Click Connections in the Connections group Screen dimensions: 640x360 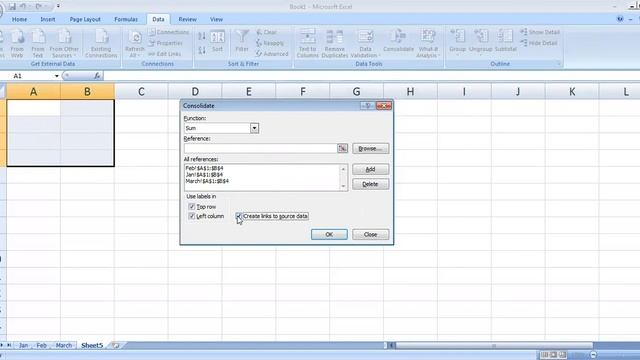click(169, 32)
